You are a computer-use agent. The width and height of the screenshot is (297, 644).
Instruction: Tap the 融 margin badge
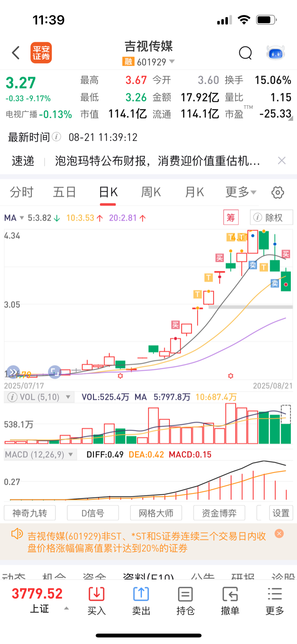(x=128, y=62)
